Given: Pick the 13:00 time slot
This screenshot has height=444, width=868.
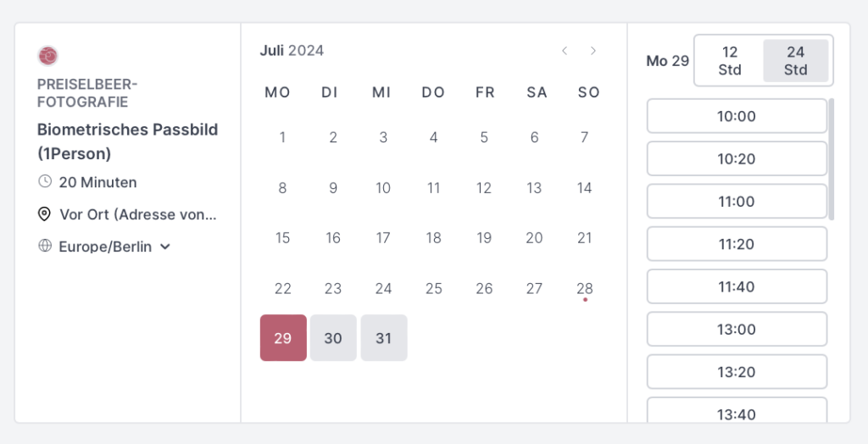Looking at the screenshot, I should 737,330.
